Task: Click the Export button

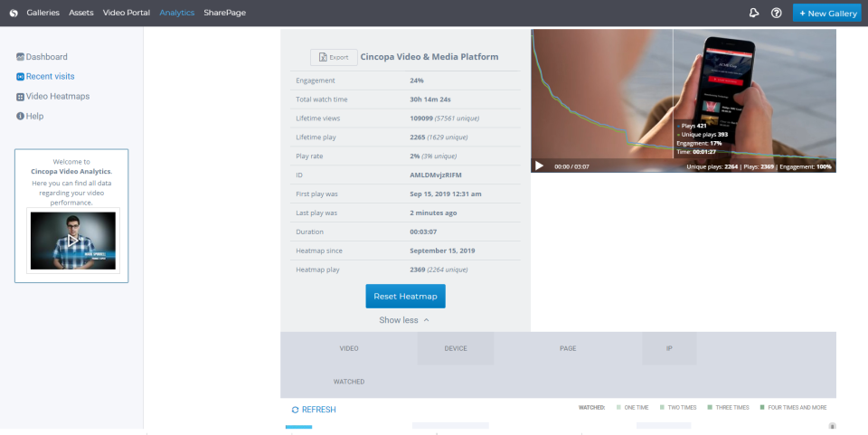Action: pos(334,57)
